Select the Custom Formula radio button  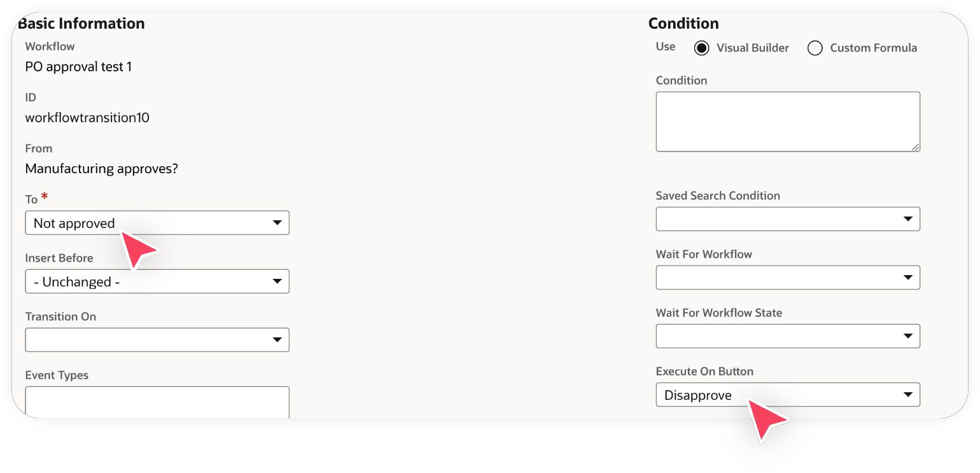[815, 48]
